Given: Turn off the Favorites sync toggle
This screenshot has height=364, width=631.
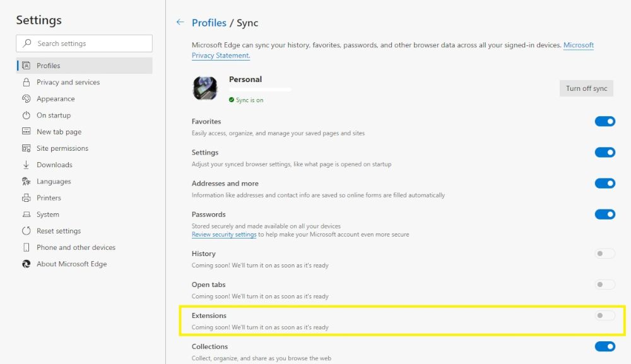Looking at the screenshot, I should click(604, 122).
